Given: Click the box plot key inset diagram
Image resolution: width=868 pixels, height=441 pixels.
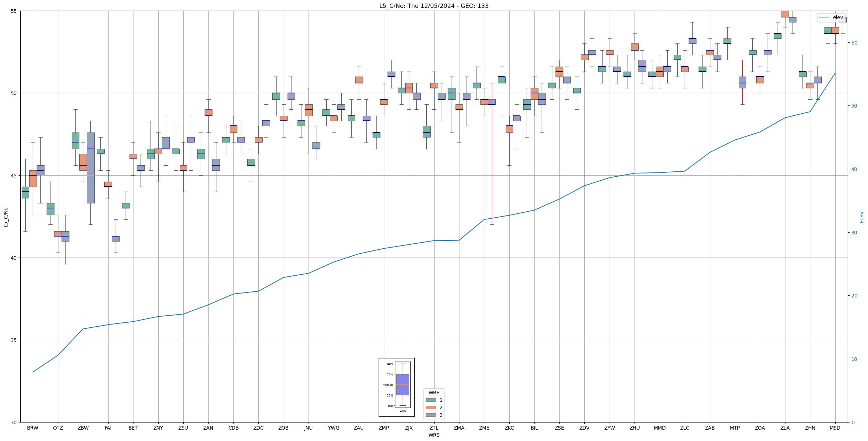Looking at the screenshot, I should [396, 387].
